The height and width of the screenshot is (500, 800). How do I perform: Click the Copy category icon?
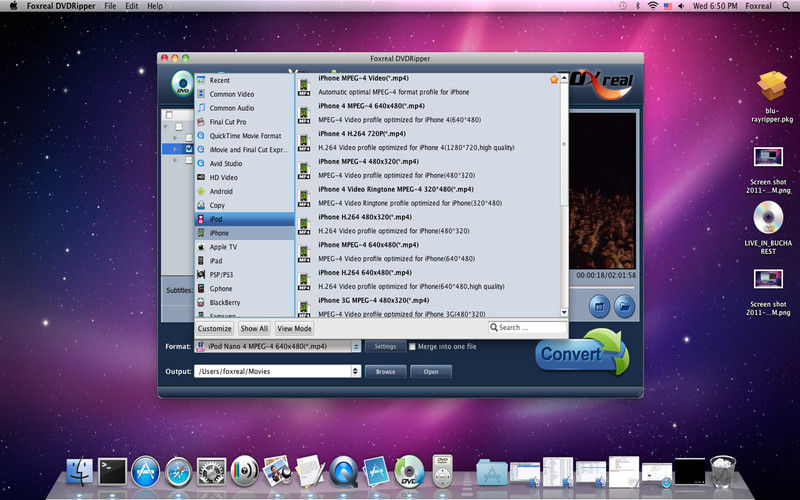tap(201, 205)
